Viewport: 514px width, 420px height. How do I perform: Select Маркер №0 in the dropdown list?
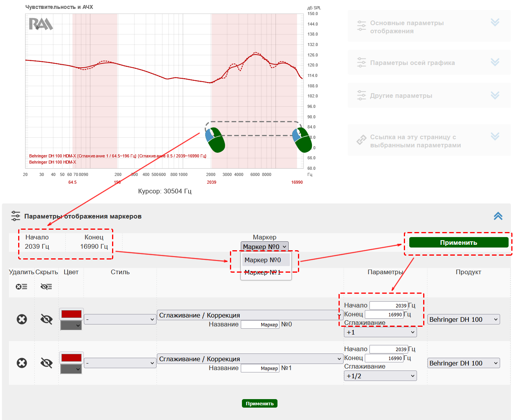[x=266, y=260]
